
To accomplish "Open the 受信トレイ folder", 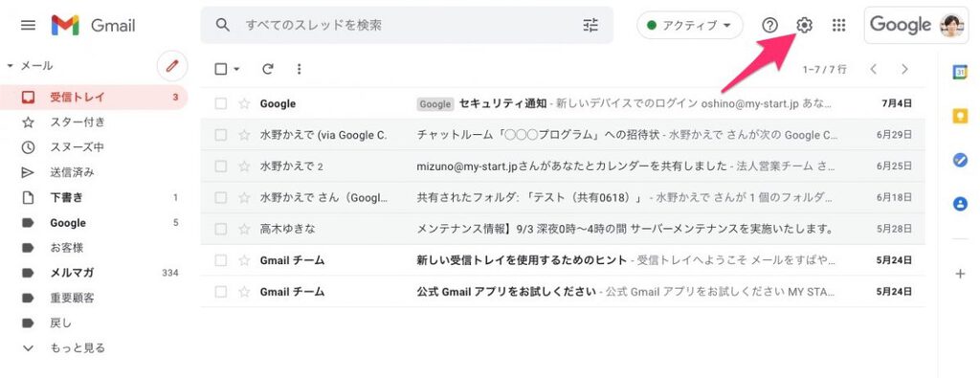I will (x=94, y=98).
